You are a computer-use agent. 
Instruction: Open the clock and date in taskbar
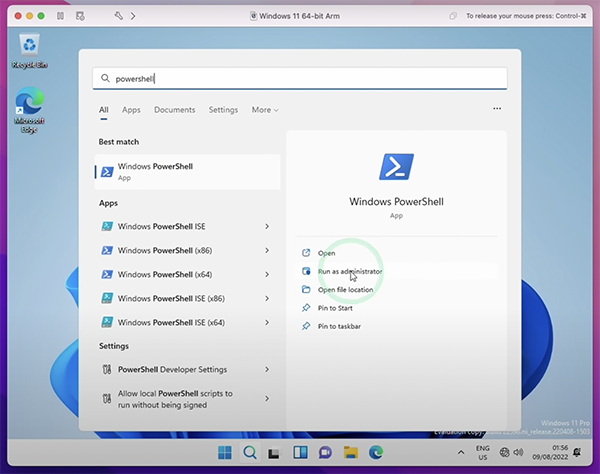tap(550, 453)
